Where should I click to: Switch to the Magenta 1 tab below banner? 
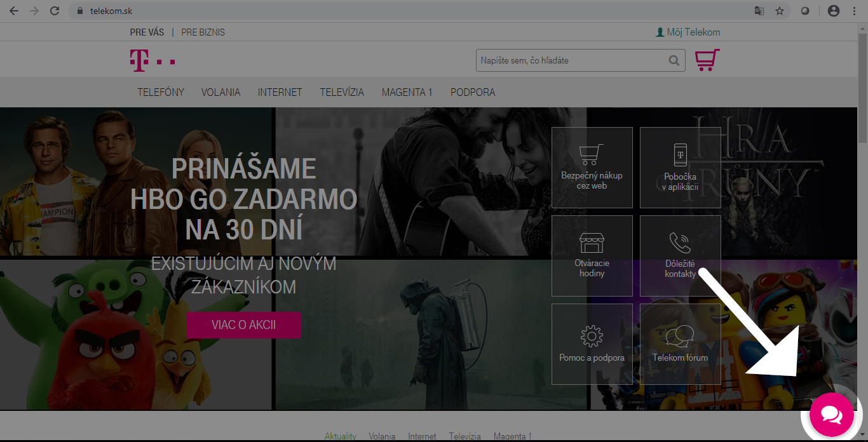pyautogui.click(x=513, y=436)
